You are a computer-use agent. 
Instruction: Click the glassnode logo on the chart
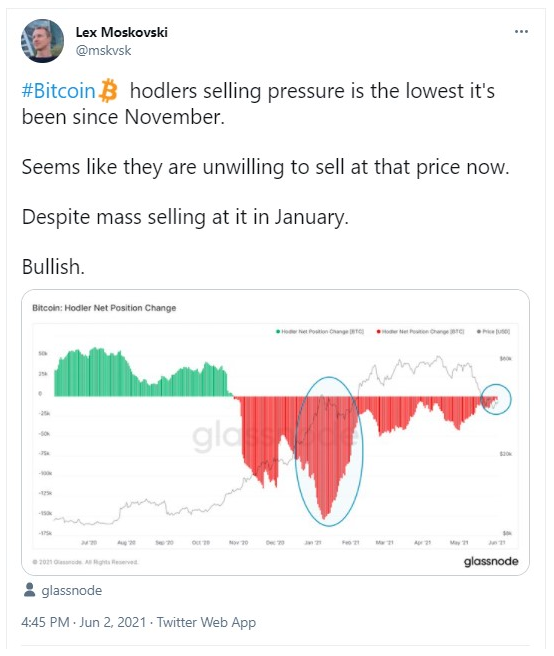click(491, 561)
